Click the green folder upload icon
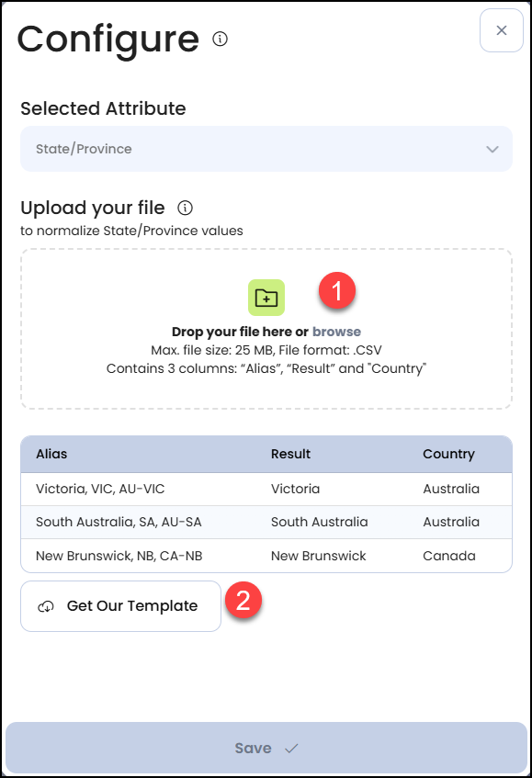The width and height of the screenshot is (532, 778). (265, 297)
